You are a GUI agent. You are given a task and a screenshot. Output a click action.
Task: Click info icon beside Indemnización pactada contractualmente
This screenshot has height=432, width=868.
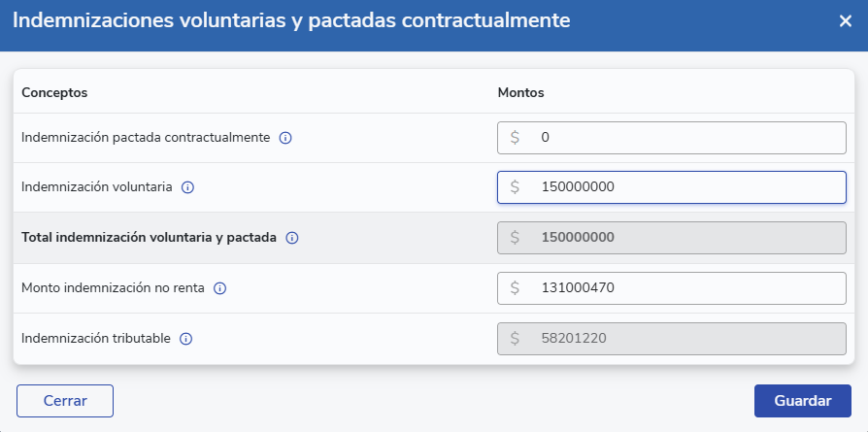(285, 138)
